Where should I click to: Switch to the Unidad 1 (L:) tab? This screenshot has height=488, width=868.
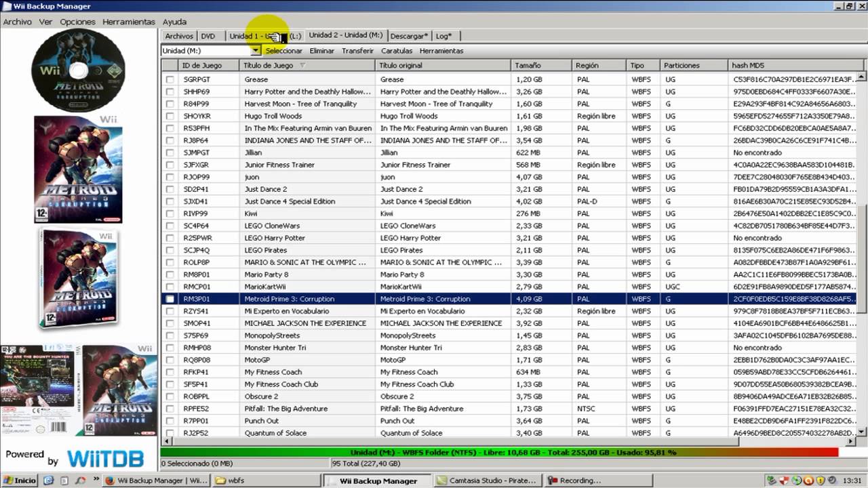tap(264, 37)
